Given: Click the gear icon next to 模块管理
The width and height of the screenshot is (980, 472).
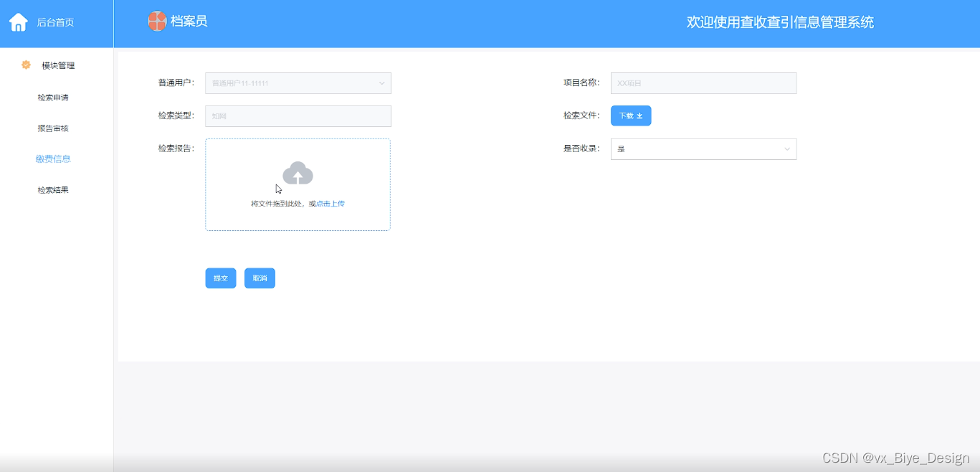Looking at the screenshot, I should tap(27, 65).
